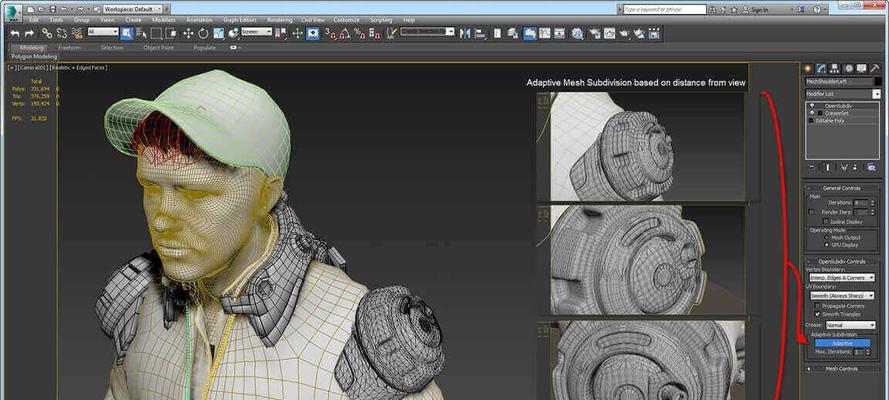The height and width of the screenshot is (400, 889).
Task: Activate the Select and Scale tool
Action: (219, 33)
